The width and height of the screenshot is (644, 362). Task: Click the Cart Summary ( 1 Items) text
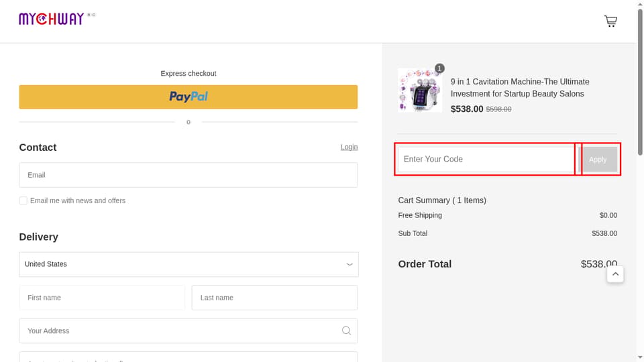[442, 200]
